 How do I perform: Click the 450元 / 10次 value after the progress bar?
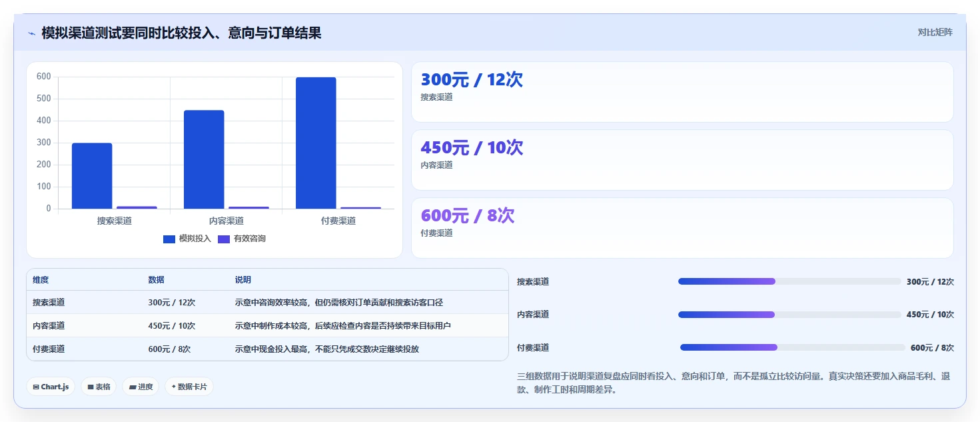tap(930, 315)
